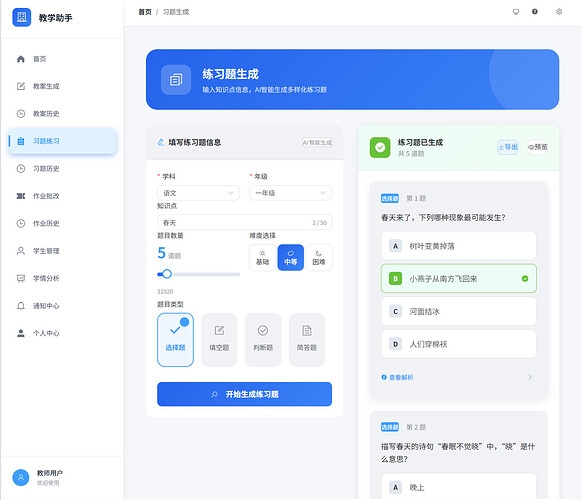Select the 基础 difficulty option
The image size is (582, 500).
pyautogui.click(x=262, y=258)
